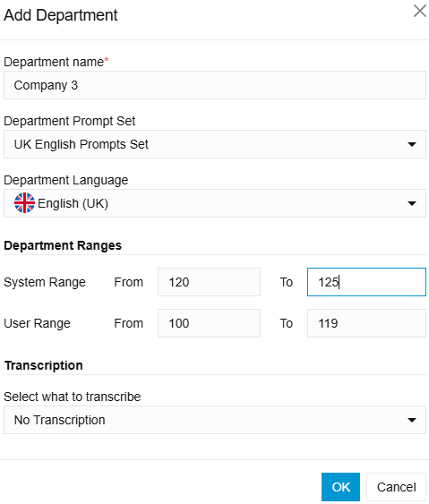Click User Range From field
This screenshot has width=429, height=504.
click(x=209, y=323)
